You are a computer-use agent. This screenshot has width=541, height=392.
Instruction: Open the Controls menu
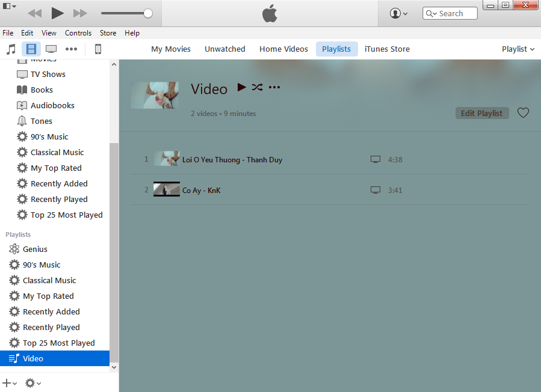pos(78,33)
